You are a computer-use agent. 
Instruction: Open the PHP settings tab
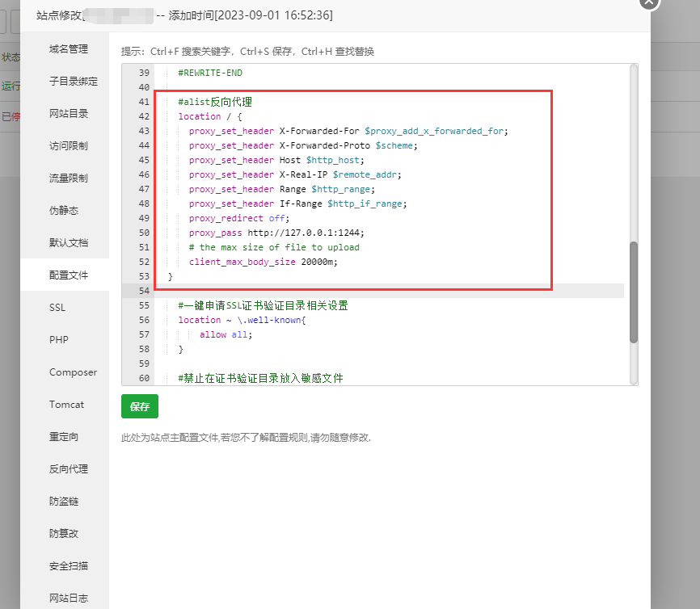(58, 340)
